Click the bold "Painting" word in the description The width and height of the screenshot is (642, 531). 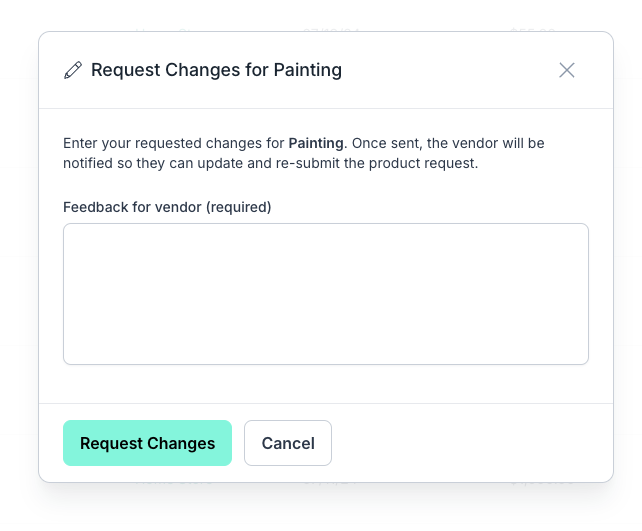(316, 143)
